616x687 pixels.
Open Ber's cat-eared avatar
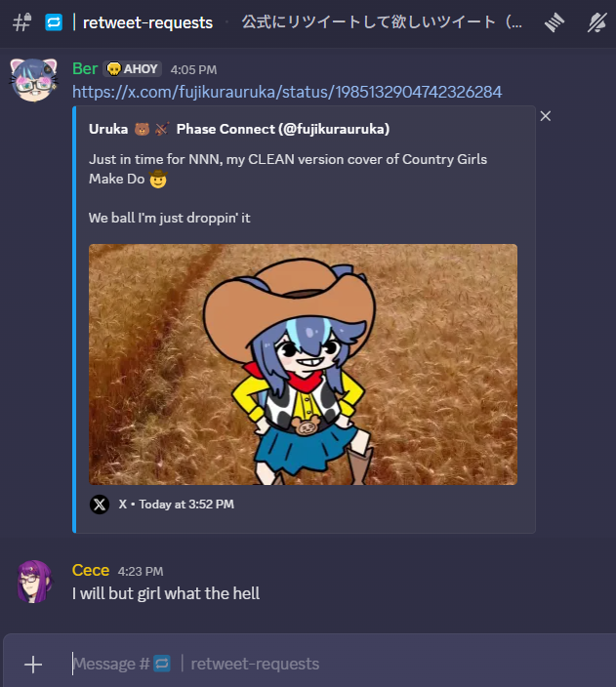click(x=34, y=80)
